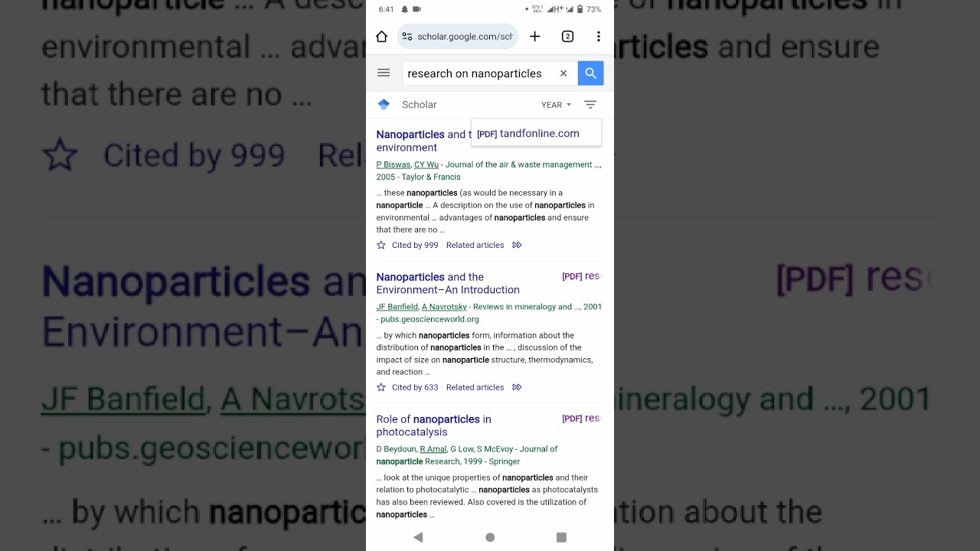This screenshot has height=551, width=980.
Task: Tap Android home navigation button
Action: pos(490,537)
